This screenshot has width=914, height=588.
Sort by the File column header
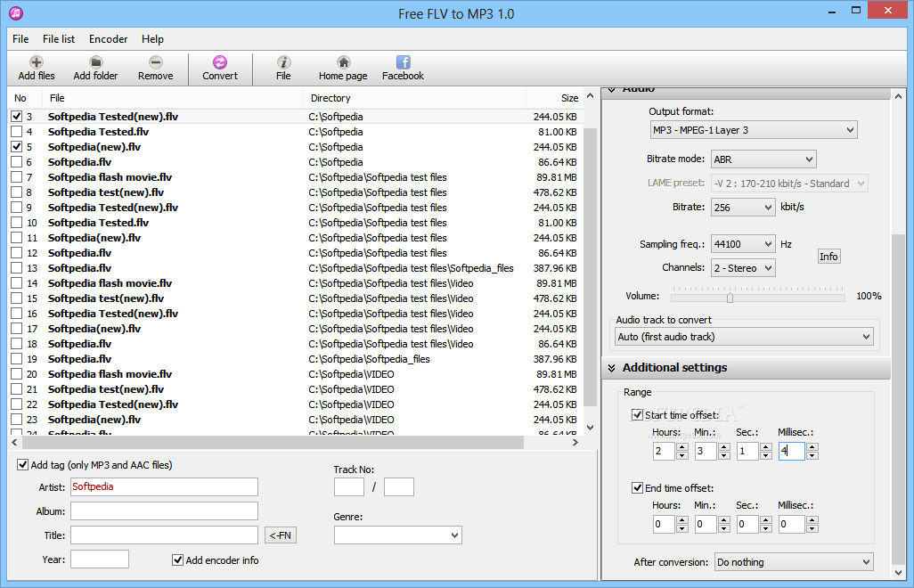click(173, 98)
